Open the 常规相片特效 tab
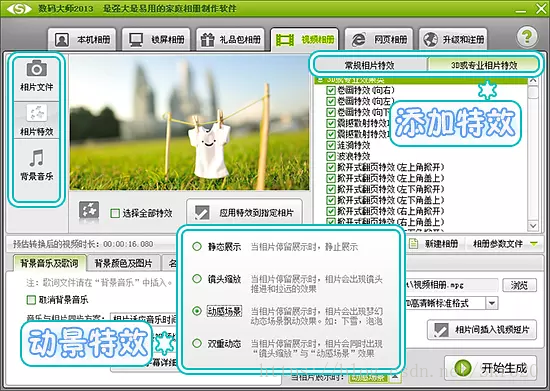The height and width of the screenshot is (391, 550). 370,65
